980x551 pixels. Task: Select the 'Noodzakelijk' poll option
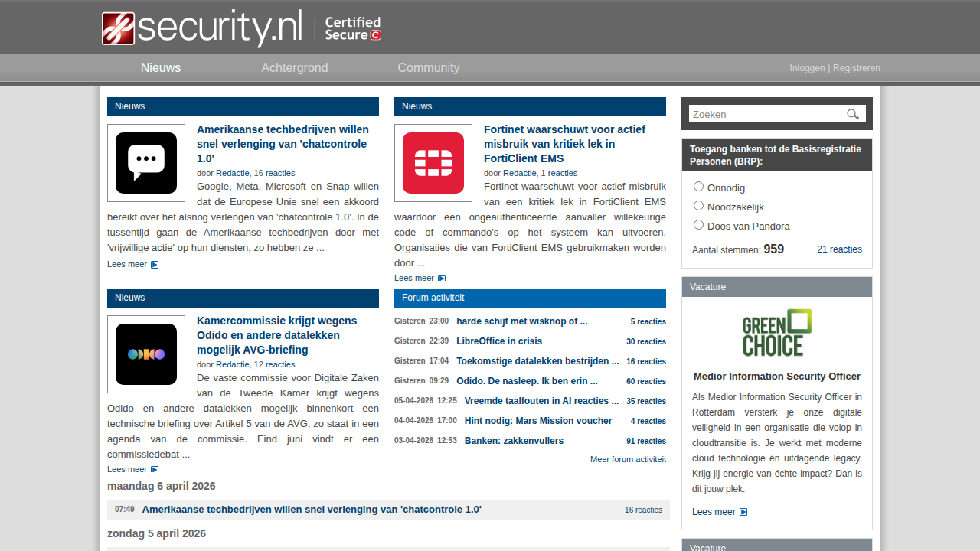[x=698, y=205]
